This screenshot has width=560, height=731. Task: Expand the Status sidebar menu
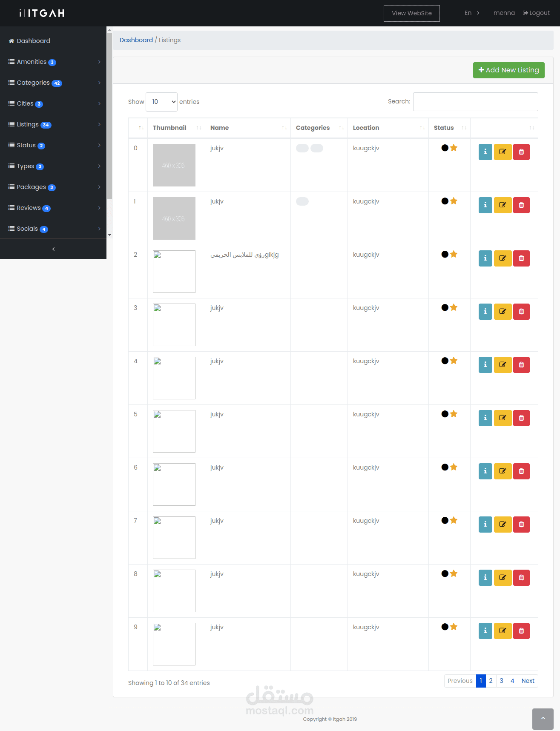tap(53, 145)
